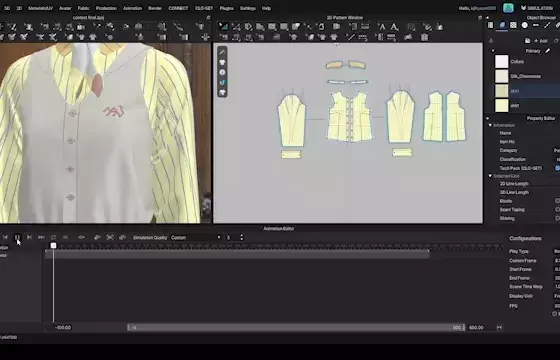Viewport: 560px width, 360px height.
Task: Jump to the first animation frame
Action: point(5,237)
